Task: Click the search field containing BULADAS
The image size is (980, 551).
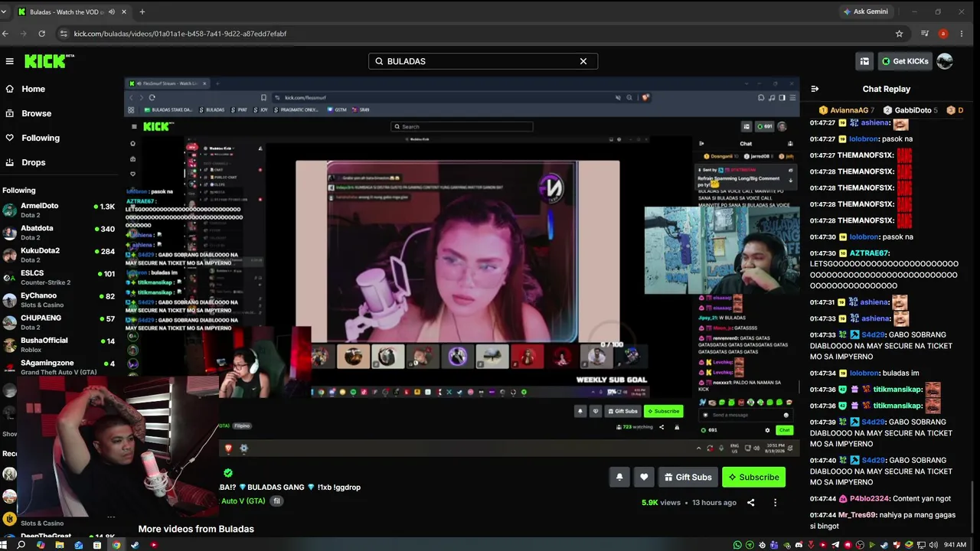Action: (482, 61)
